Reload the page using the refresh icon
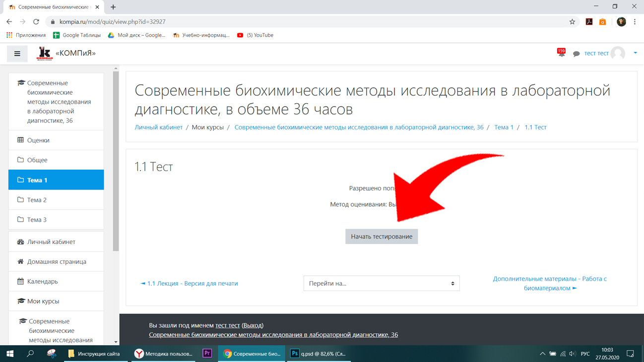 36,22
